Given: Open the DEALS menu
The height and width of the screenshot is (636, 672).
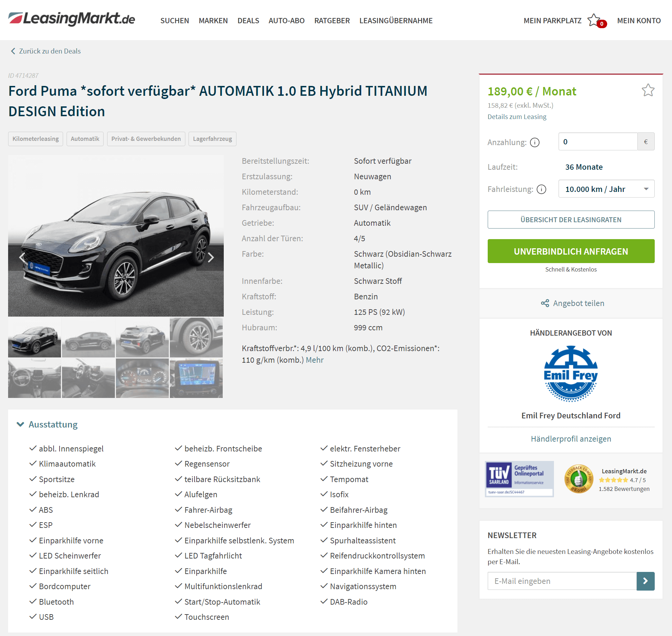Looking at the screenshot, I should coord(248,20).
